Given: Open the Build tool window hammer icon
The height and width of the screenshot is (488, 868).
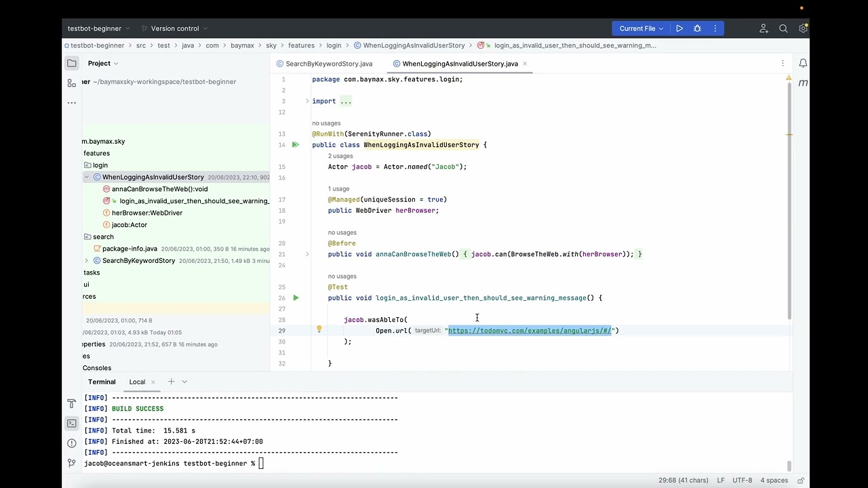Looking at the screenshot, I should [71, 403].
